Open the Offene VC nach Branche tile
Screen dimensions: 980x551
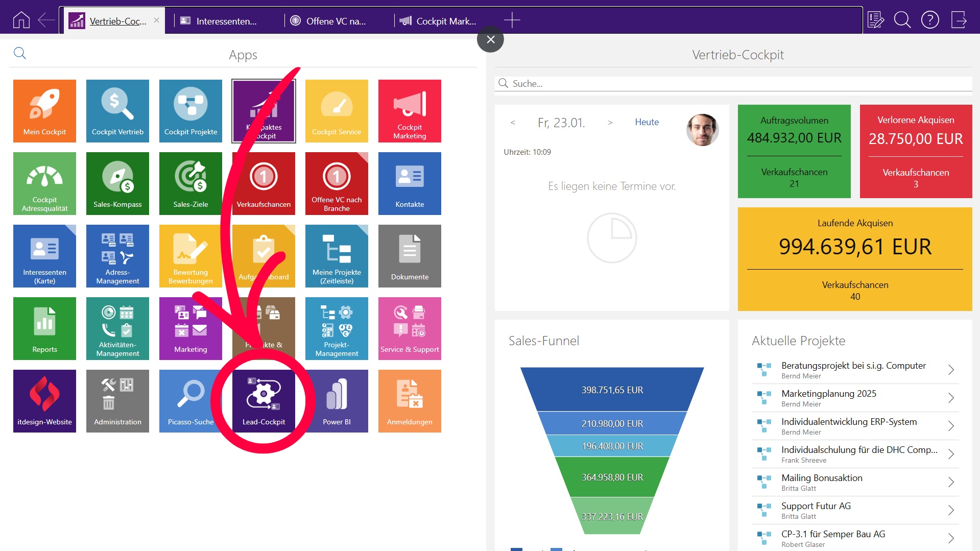tap(337, 183)
